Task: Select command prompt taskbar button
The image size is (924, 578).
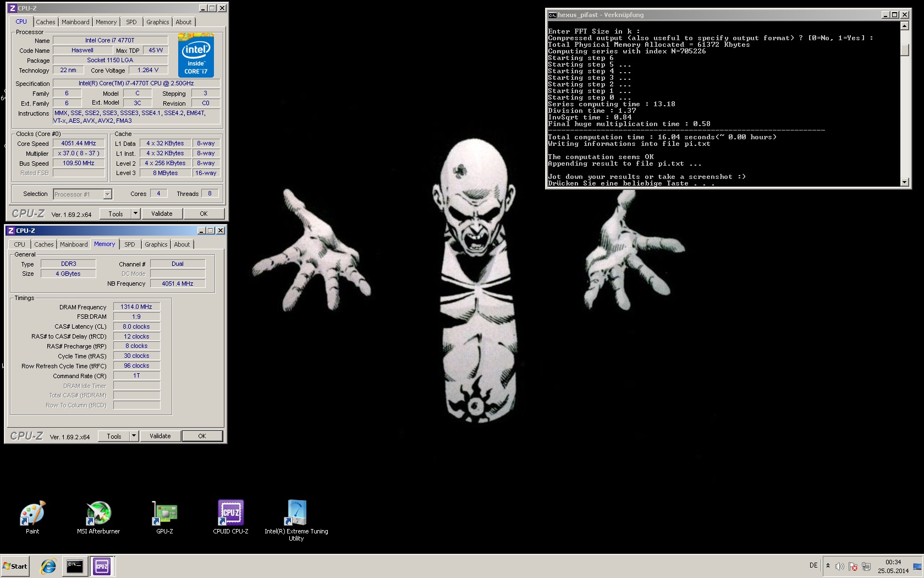Action: [74, 566]
